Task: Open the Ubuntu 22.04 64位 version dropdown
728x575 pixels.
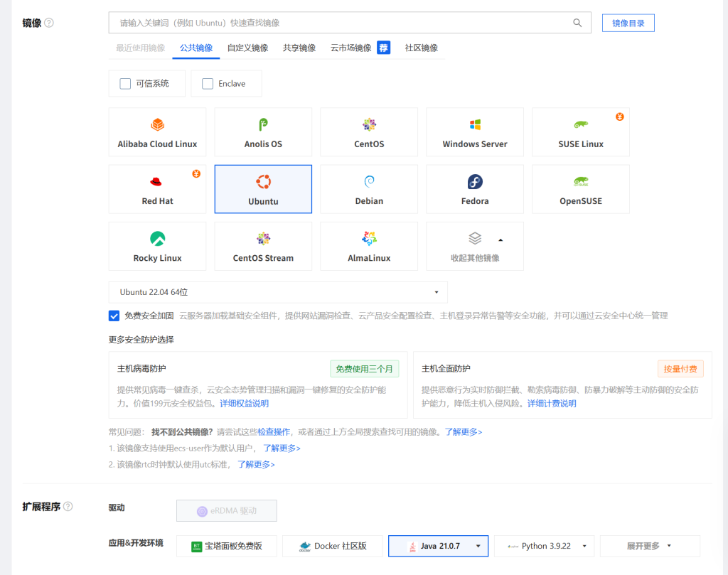Action: pyautogui.click(x=278, y=292)
